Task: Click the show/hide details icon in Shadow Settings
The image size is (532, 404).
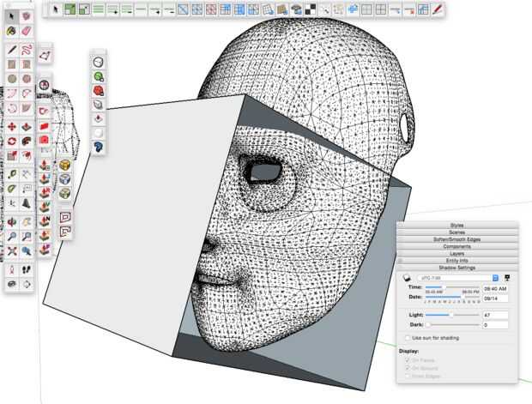Action: coord(507,278)
